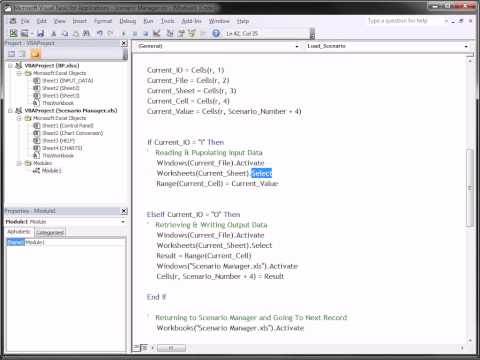Screen dimensions: 480x360
Task: Click the Object Browser toolbar icon
Action: coord(192,33)
